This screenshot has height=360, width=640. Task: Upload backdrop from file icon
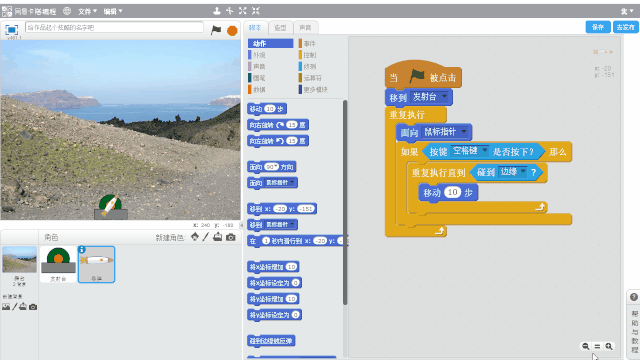(23, 307)
